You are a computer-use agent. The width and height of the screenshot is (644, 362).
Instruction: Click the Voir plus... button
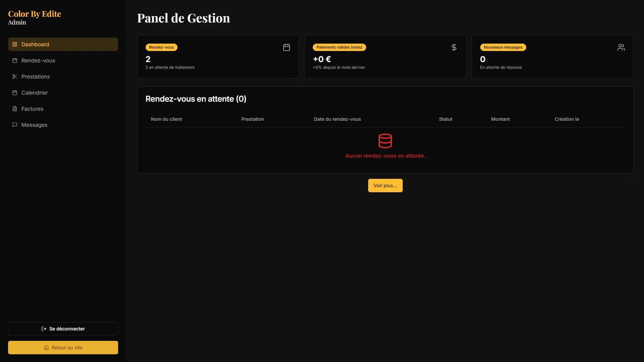385,186
